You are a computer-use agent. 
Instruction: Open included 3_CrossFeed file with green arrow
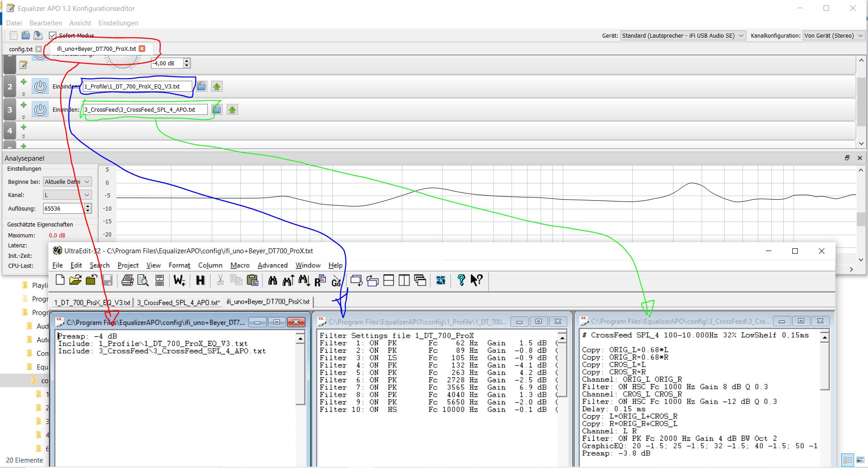click(232, 109)
